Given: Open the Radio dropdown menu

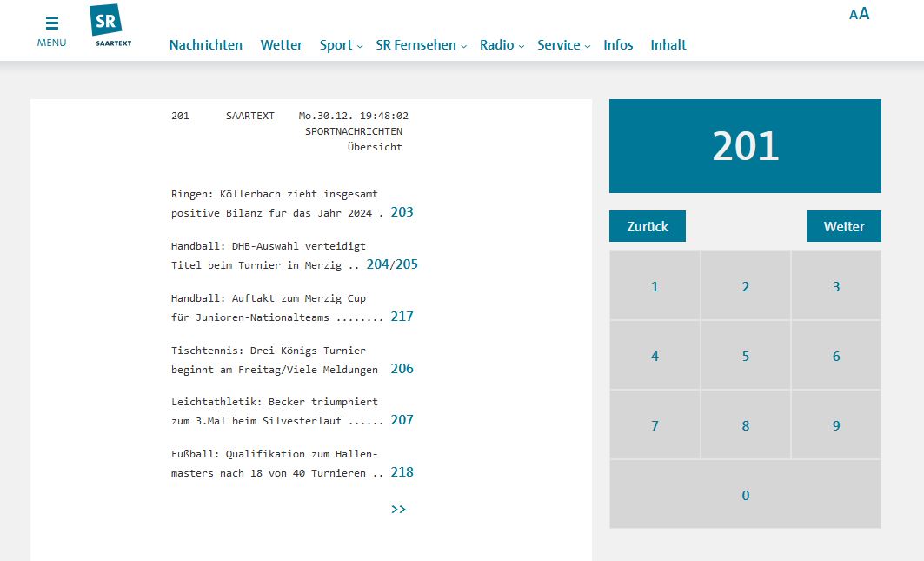Looking at the screenshot, I should [x=502, y=45].
